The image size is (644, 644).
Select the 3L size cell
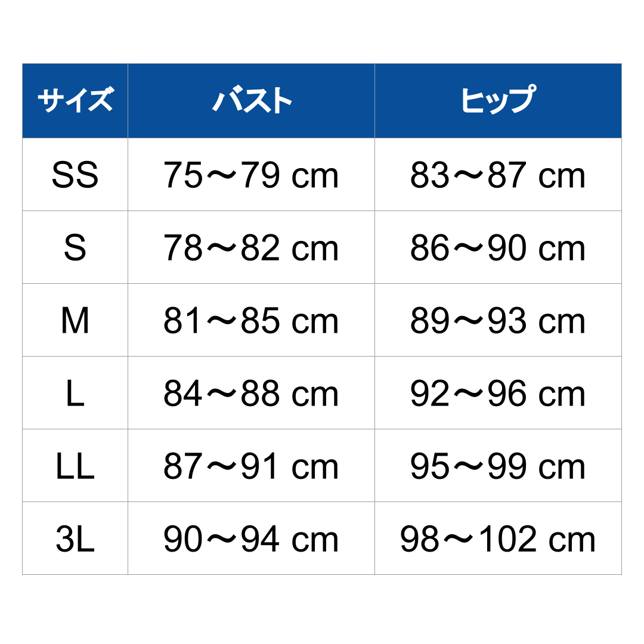pyautogui.click(x=75, y=539)
